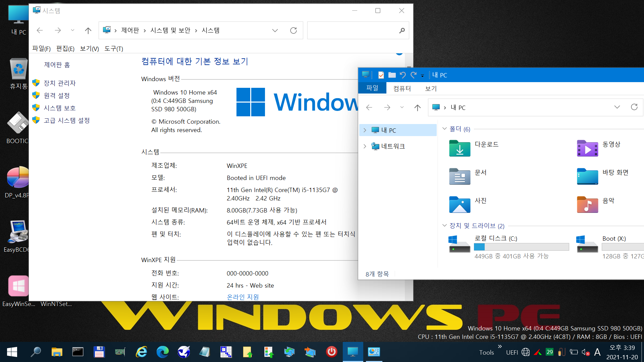The width and height of the screenshot is (644, 362).
Task: Open the Tools (도구) menu in System window
Action: click(x=114, y=49)
